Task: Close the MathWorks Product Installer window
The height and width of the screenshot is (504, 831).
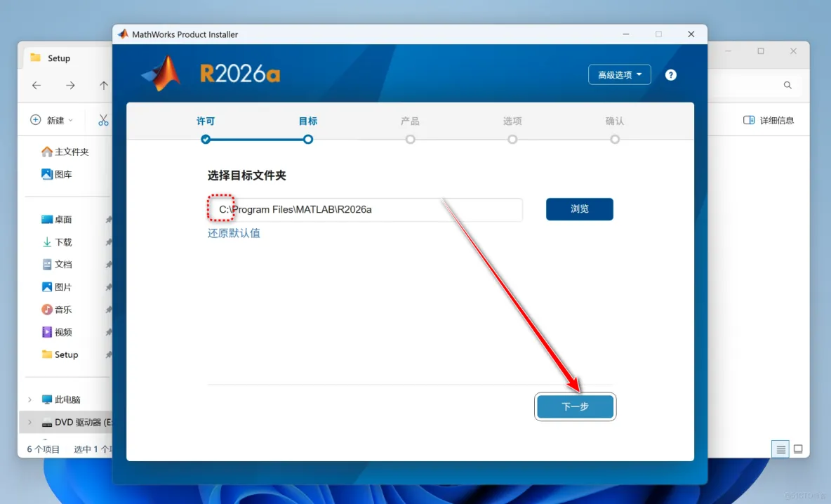Action: (x=691, y=34)
